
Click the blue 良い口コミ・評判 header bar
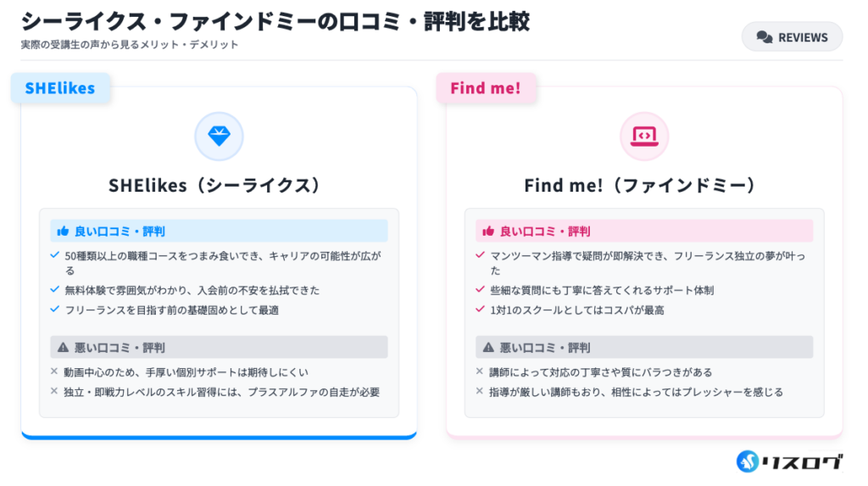219,231
